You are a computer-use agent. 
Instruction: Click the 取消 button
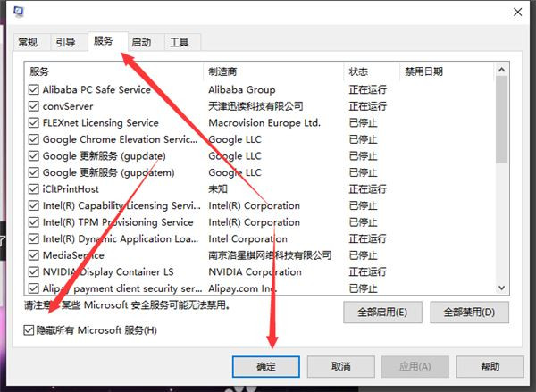click(x=339, y=367)
